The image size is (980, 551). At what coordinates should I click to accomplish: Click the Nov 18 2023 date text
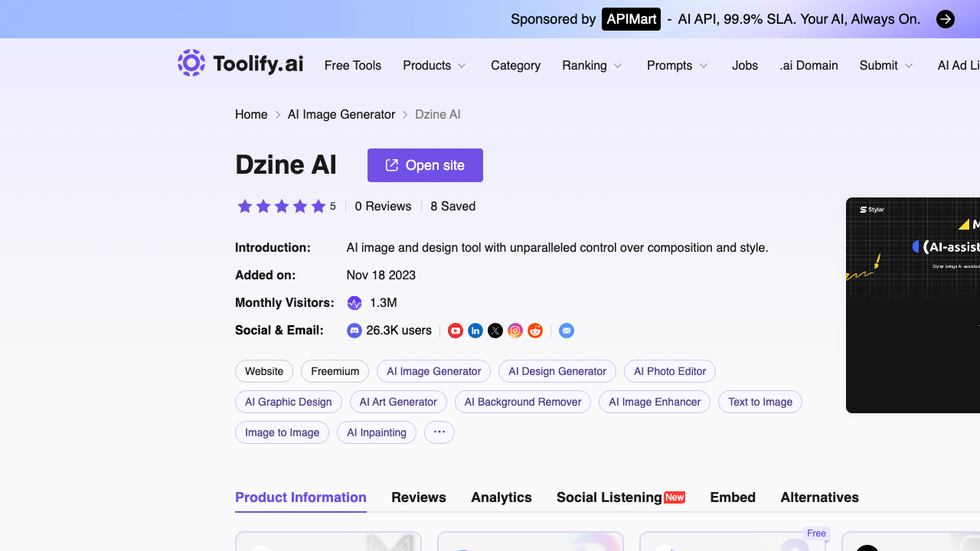pyautogui.click(x=381, y=275)
